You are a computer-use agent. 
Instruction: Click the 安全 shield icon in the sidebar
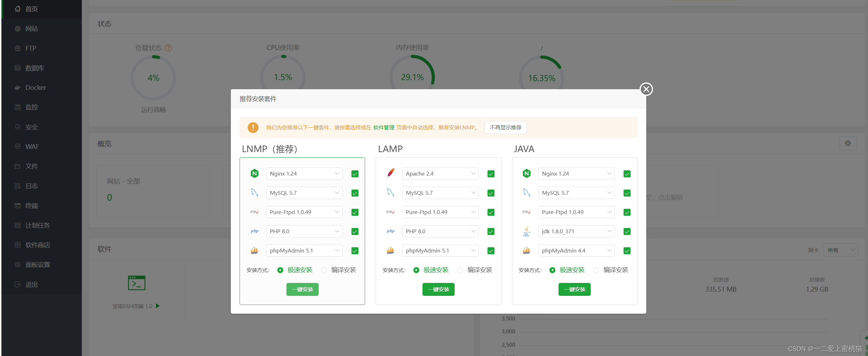coord(17,127)
